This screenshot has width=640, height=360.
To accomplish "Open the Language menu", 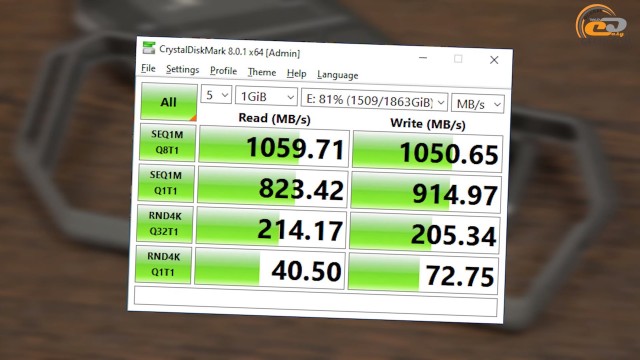I will (338, 75).
